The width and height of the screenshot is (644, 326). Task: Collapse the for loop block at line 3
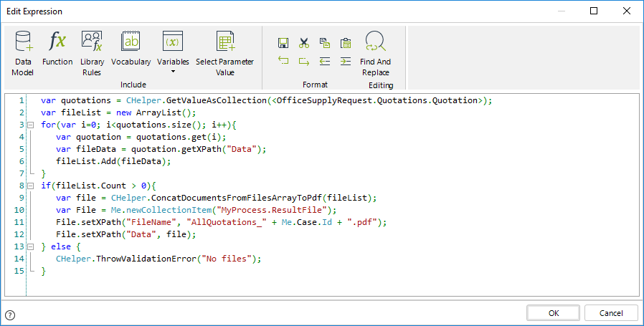[x=31, y=125]
